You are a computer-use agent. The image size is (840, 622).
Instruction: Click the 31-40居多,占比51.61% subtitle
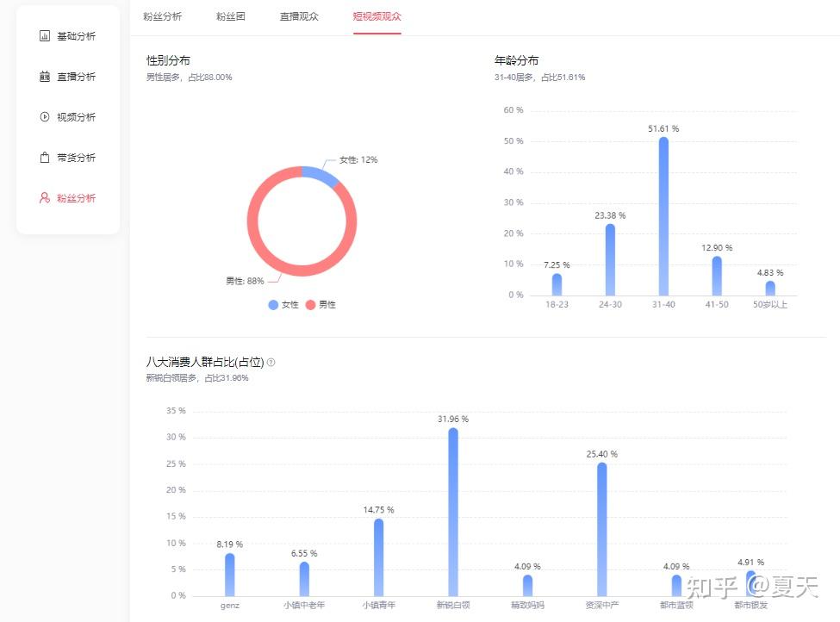540,78
